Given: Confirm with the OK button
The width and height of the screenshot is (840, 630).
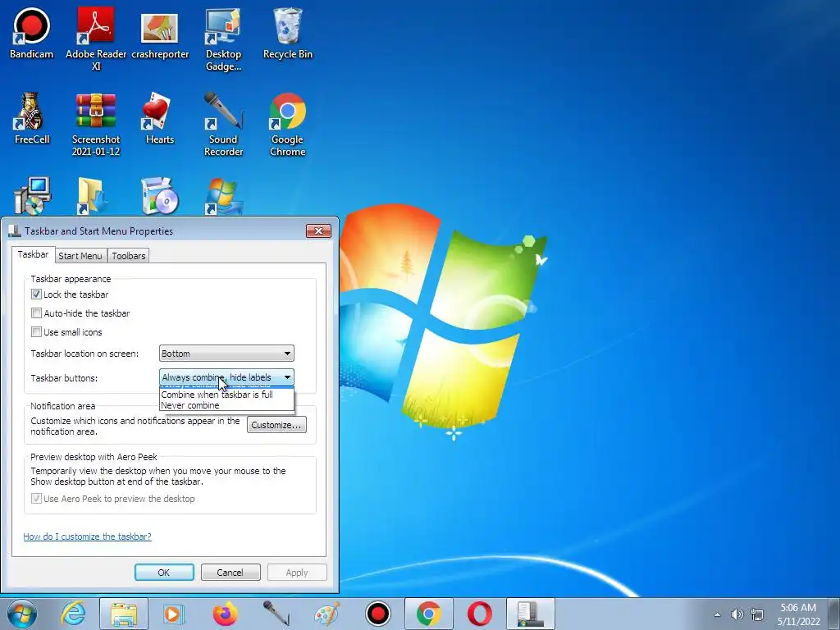Looking at the screenshot, I should [164, 572].
